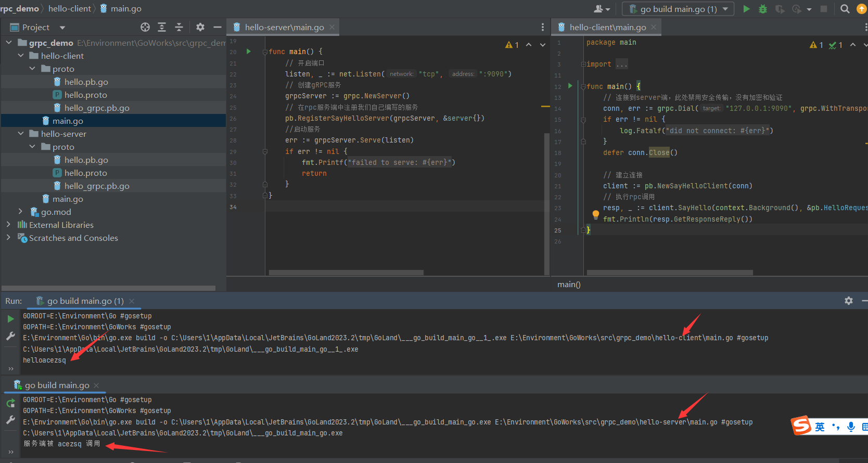Viewport: 868px width, 463px height.
Task: Collapse all in Project panel
Action: (x=179, y=27)
